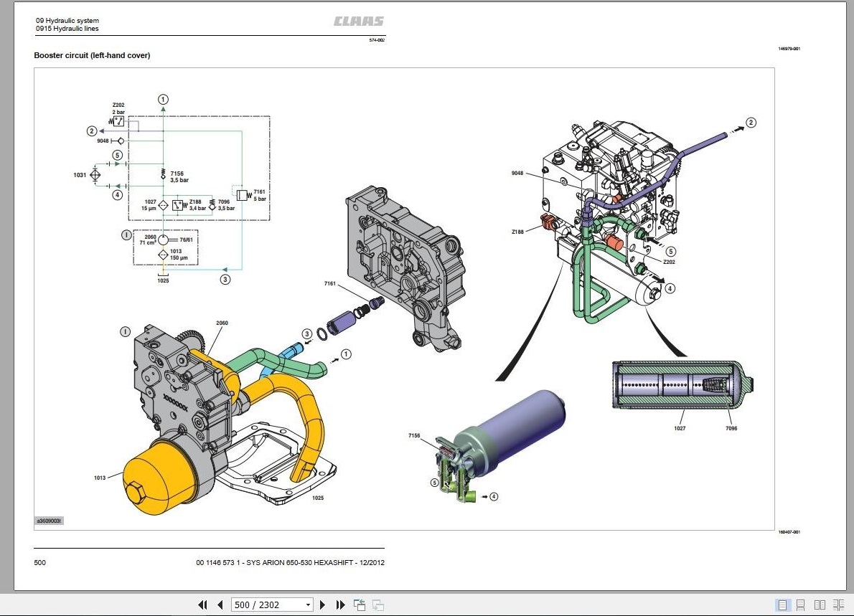Click the filter cross-section labeled 1027
The image size is (854, 616).
(x=683, y=384)
